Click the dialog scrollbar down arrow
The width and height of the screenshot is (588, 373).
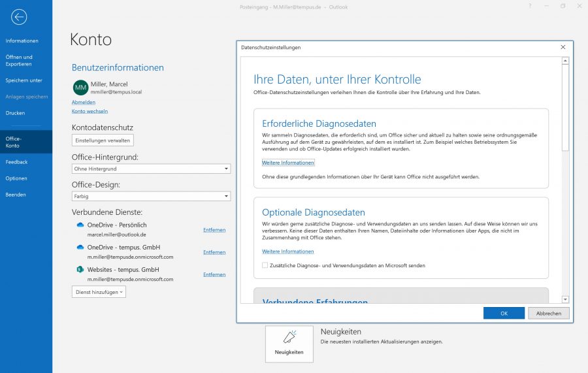coord(566,299)
